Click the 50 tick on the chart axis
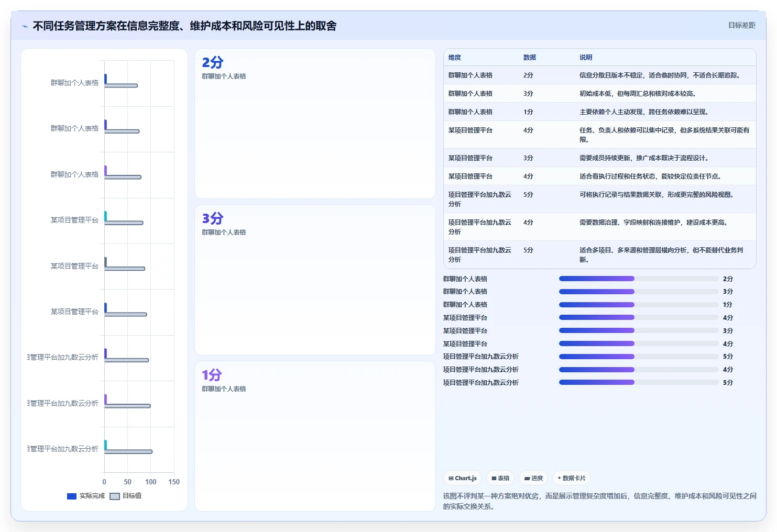 (127, 482)
